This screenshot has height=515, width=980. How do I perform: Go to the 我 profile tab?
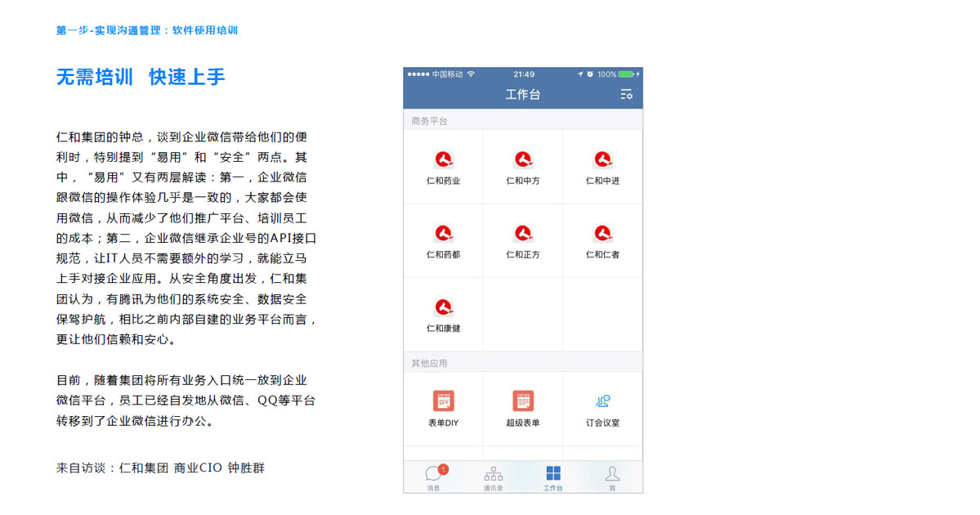[612, 478]
